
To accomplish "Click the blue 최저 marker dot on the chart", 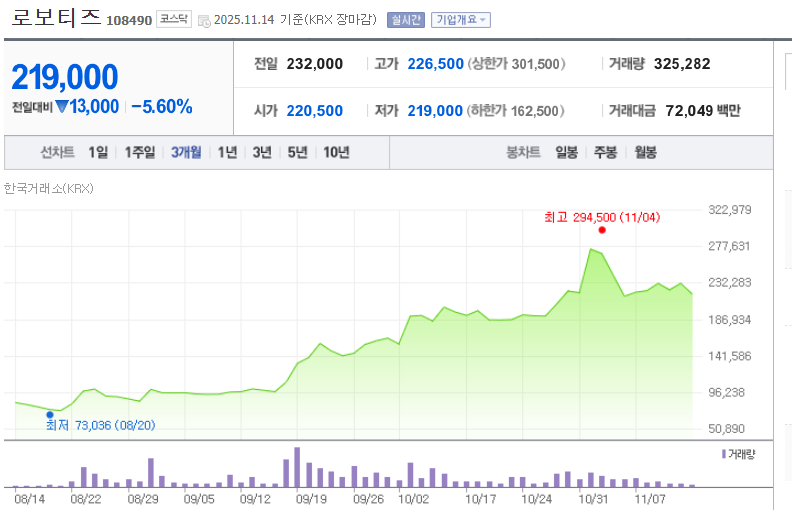I will click(x=50, y=415).
